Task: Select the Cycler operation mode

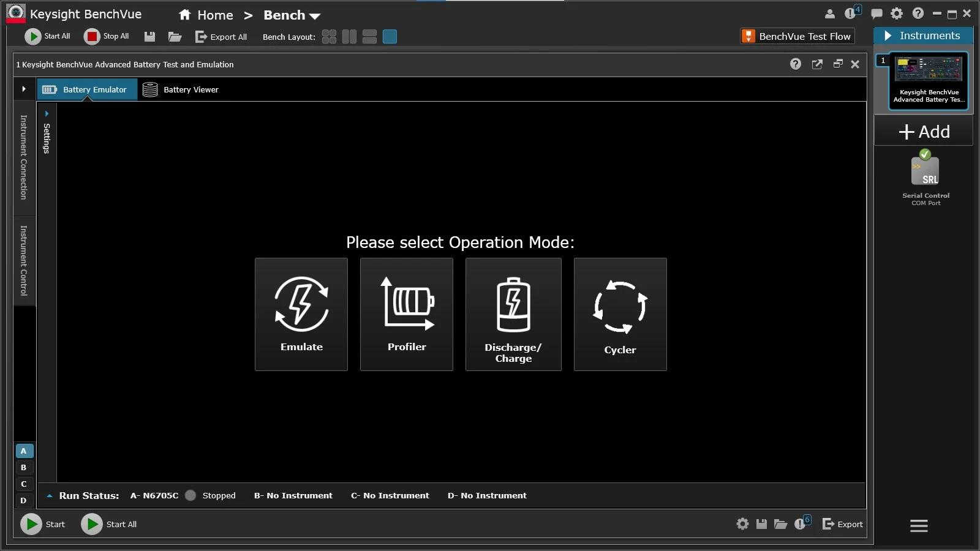Action: (620, 314)
